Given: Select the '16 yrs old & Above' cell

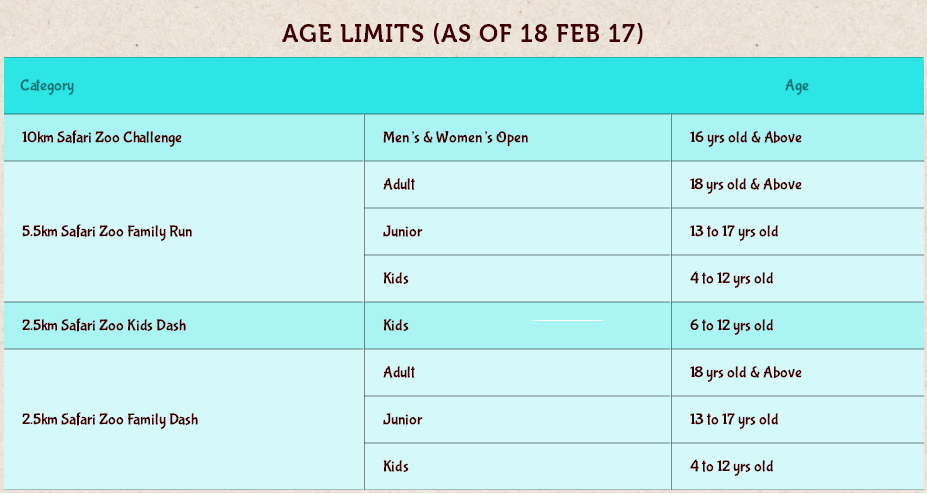Looking at the screenshot, I should 797,137.
